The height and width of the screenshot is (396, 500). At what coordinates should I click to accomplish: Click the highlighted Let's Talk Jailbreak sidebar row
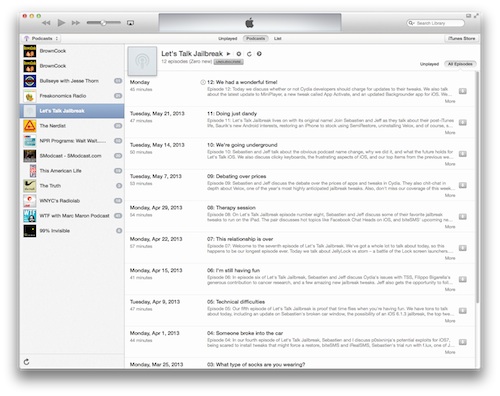tap(72, 111)
